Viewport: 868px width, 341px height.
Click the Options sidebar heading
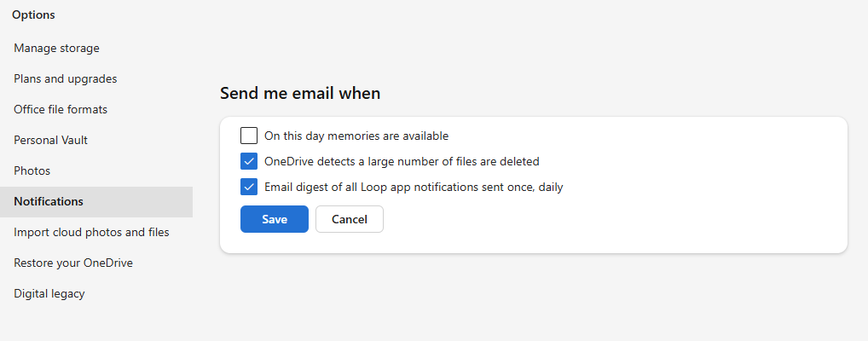click(x=33, y=14)
